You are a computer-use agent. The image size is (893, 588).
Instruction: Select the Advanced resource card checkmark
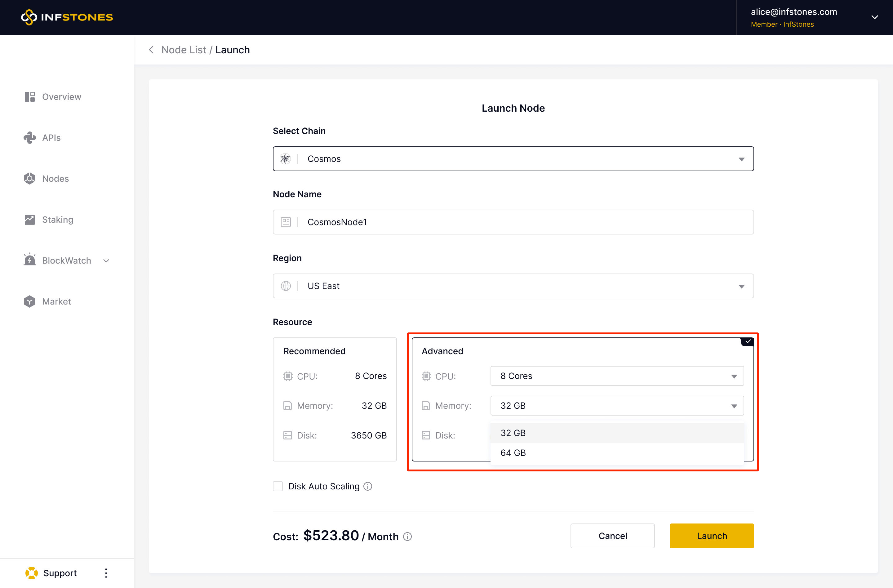[748, 341]
